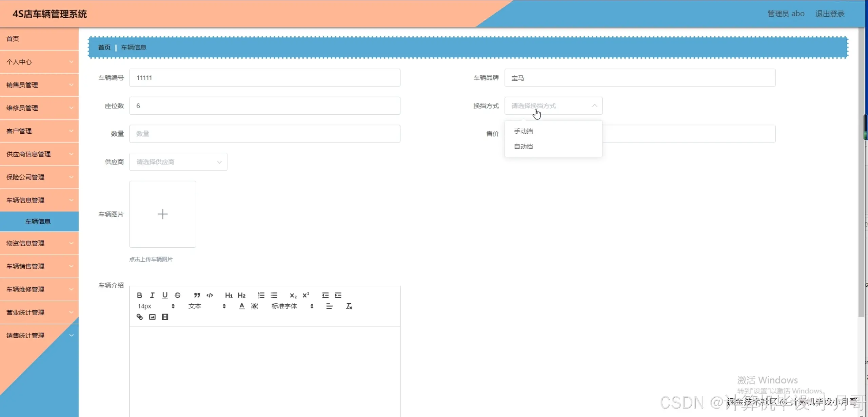The height and width of the screenshot is (417, 868).
Task: Click the superscript icon
Action: (x=306, y=295)
